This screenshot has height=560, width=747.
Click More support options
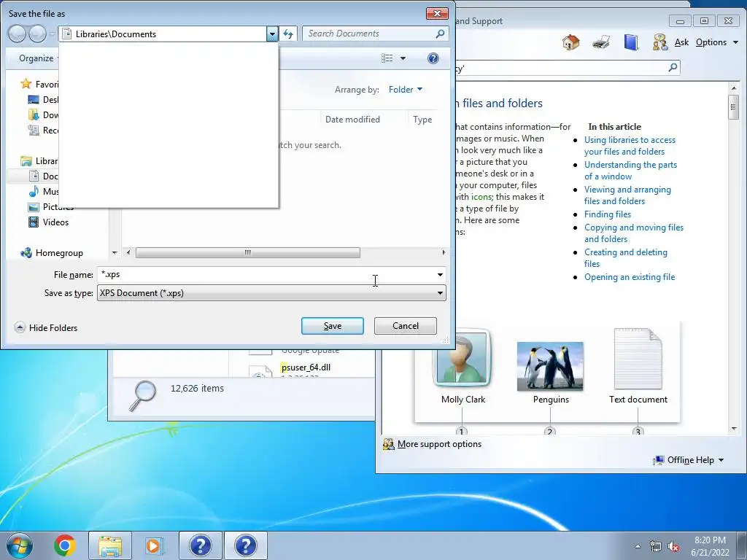coord(433,444)
